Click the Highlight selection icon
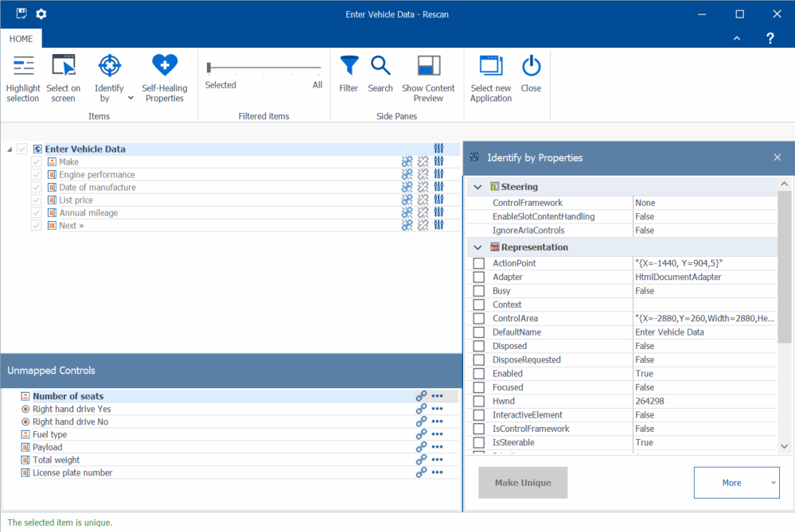 (23, 67)
